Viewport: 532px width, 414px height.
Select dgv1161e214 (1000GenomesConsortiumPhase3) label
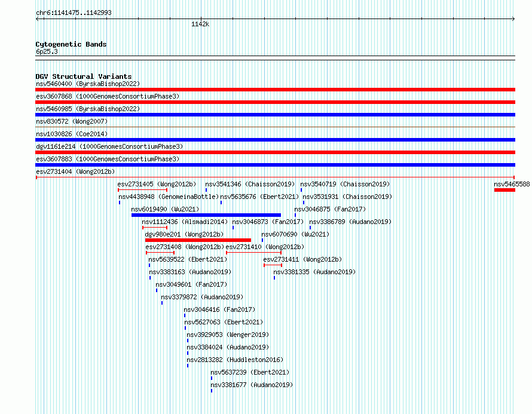[x=109, y=146]
